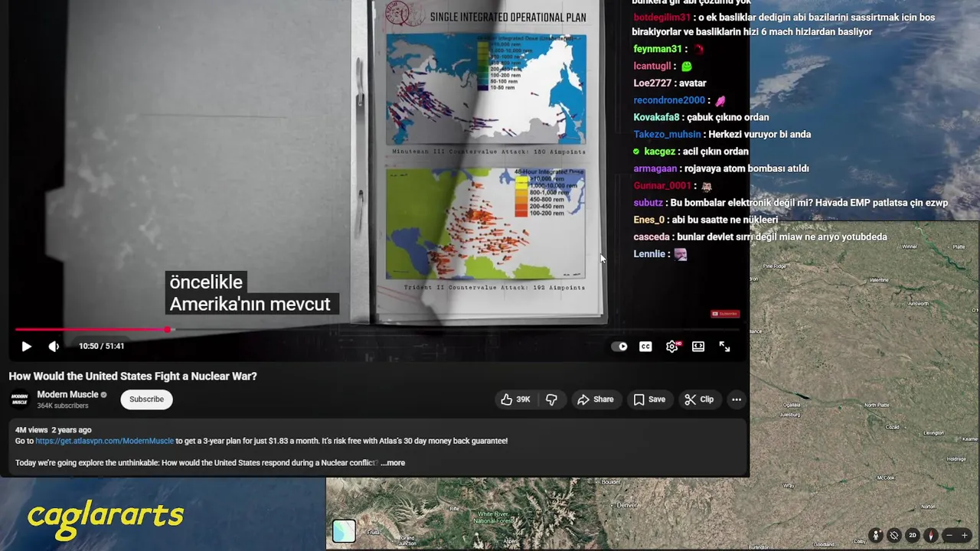The width and height of the screenshot is (980, 551).
Task: Click chat username subutz
Action: [648, 203]
